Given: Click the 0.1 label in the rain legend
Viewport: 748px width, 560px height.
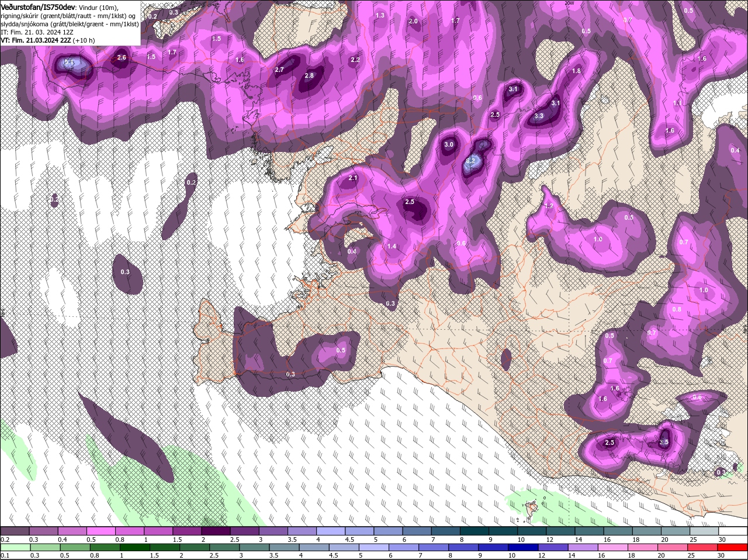Looking at the screenshot, I should pyautogui.click(x=5, y=555).
